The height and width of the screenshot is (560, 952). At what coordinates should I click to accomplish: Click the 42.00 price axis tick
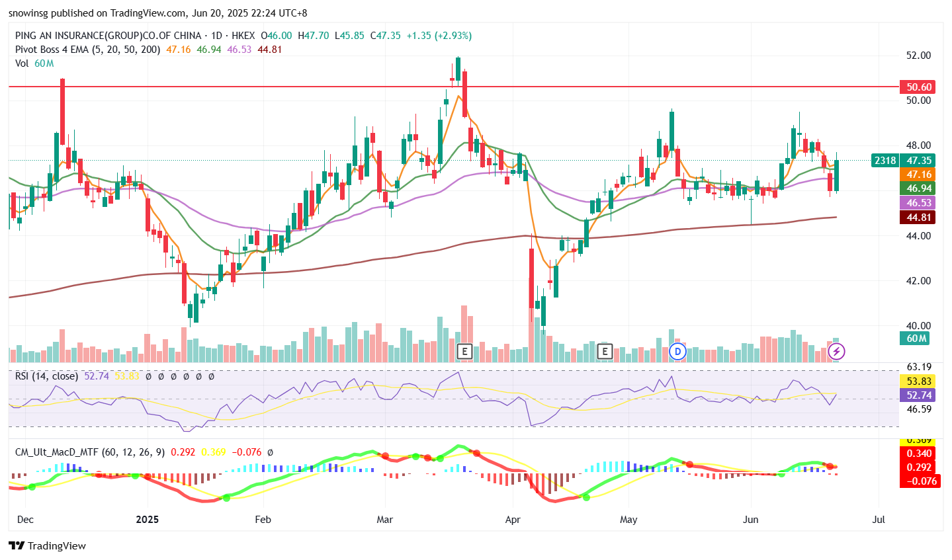(x=918, y=280)
